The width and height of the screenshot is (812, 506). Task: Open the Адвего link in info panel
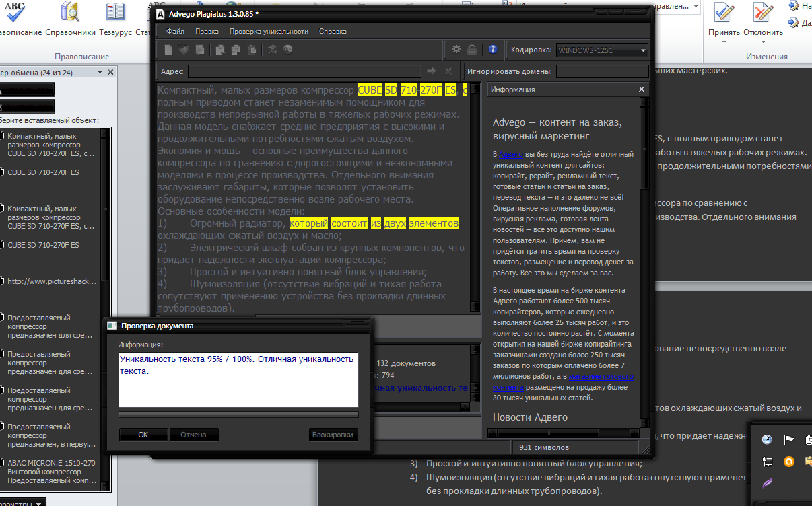click(x=511, y=154)
